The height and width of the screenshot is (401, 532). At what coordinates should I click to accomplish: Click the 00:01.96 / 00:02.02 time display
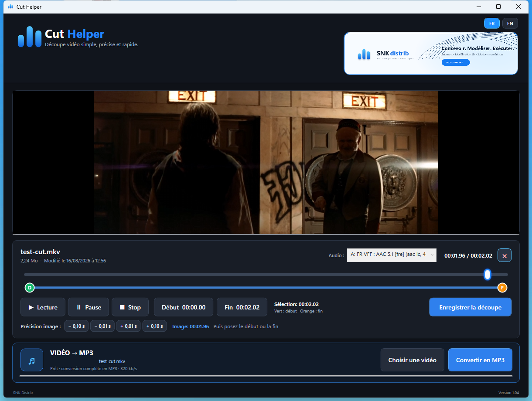(x=468, y=256)
